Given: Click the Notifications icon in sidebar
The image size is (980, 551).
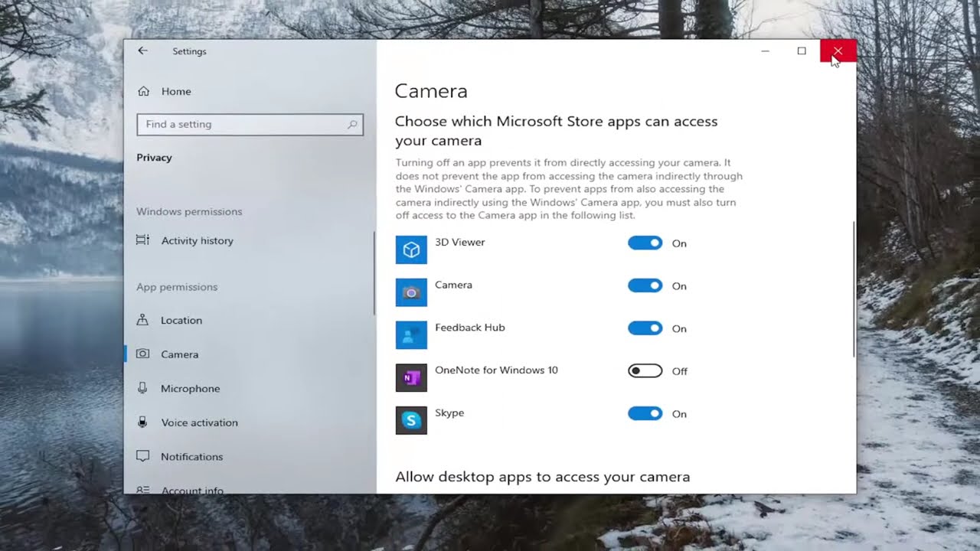Looking at the screenshot, I should [142, 456].
